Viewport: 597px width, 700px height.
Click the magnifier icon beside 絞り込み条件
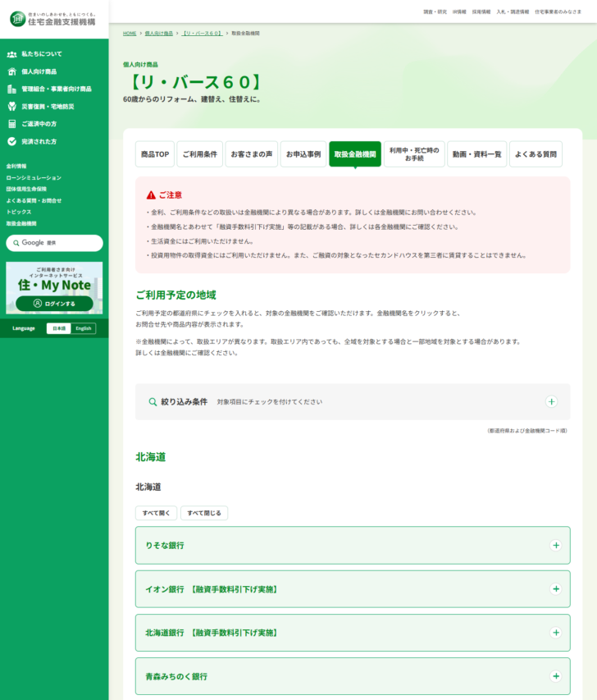click(x=153, y=402)
